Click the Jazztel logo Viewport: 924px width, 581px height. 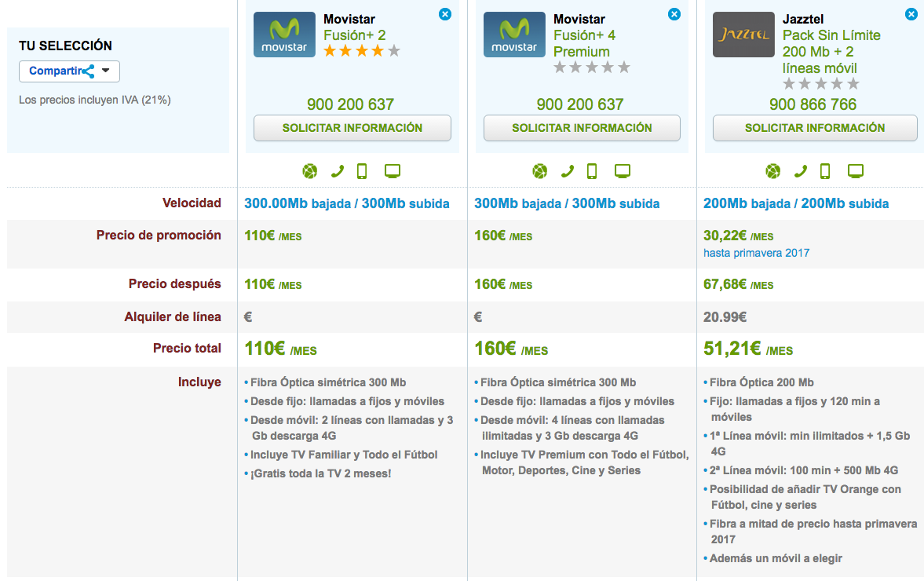743,35
